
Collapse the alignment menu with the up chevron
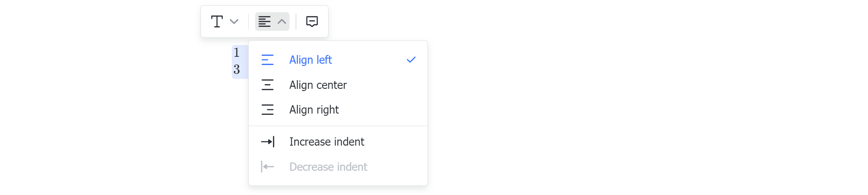click(282, 21)
